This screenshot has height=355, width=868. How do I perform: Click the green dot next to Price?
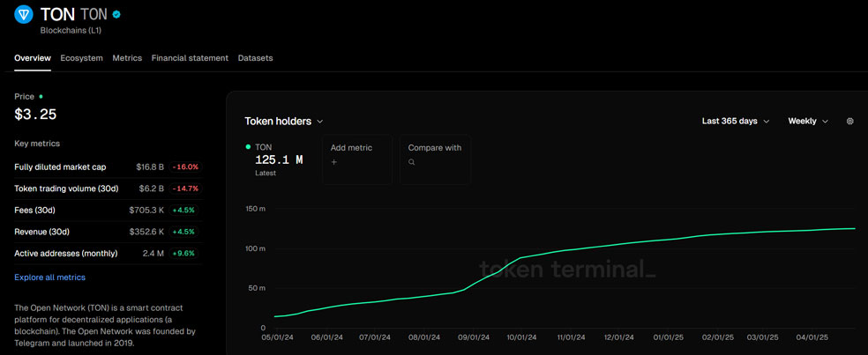click(x=41, y=96)
